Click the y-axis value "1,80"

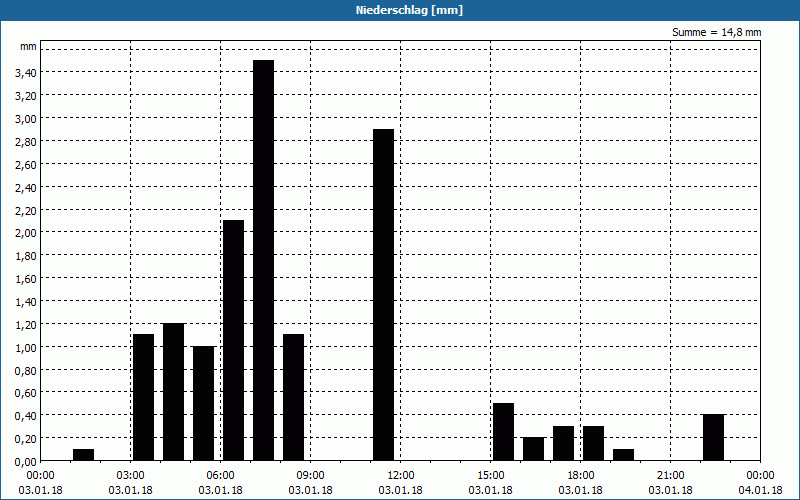26,256
